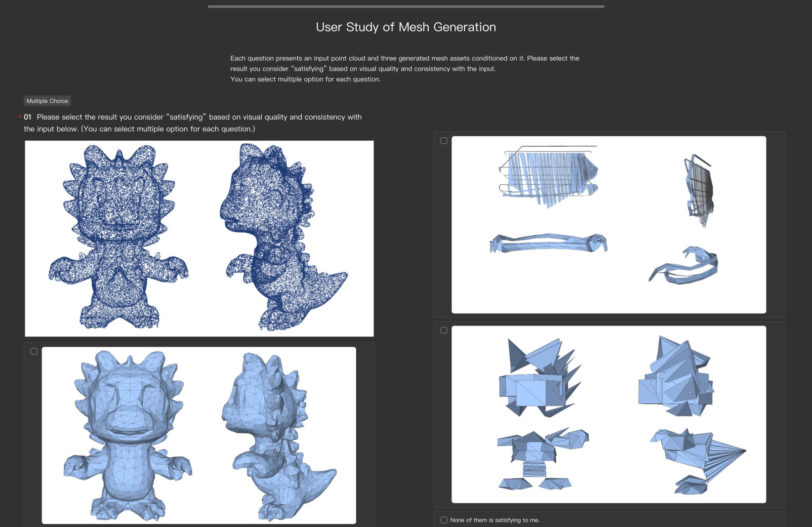Tick the checkbox beside the blocky angular mesh
The height and width of the screenshot is (527, 812).
444,330
